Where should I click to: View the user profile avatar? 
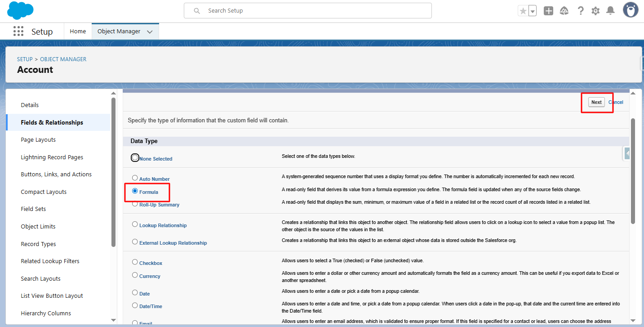click(x=631, y=10)
